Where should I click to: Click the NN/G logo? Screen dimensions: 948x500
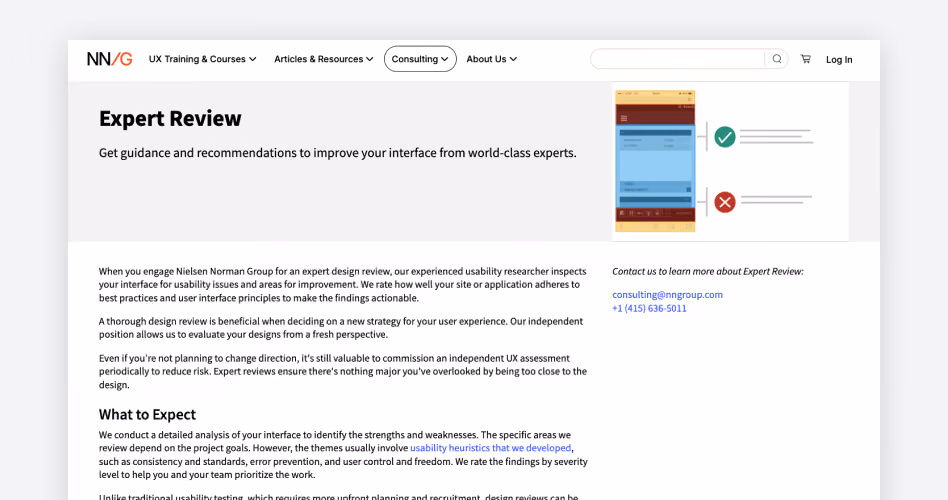point(109,59)
